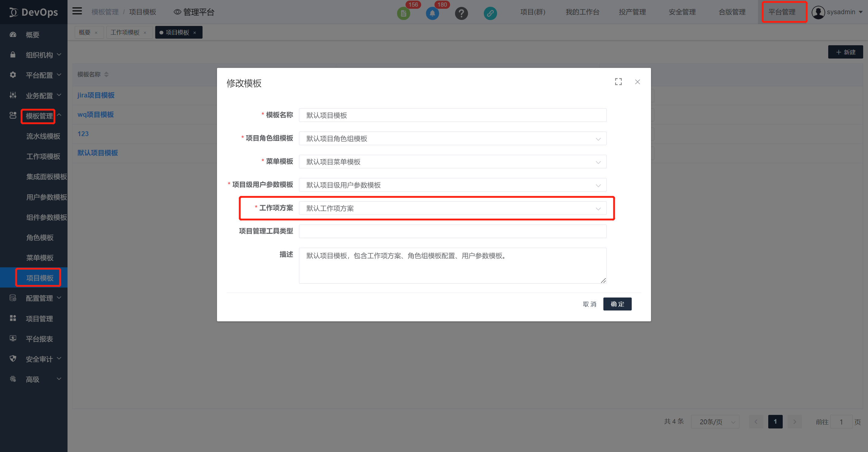Click the hamburger menu collapse icon
868x452 pixels.
coord(77,11)
